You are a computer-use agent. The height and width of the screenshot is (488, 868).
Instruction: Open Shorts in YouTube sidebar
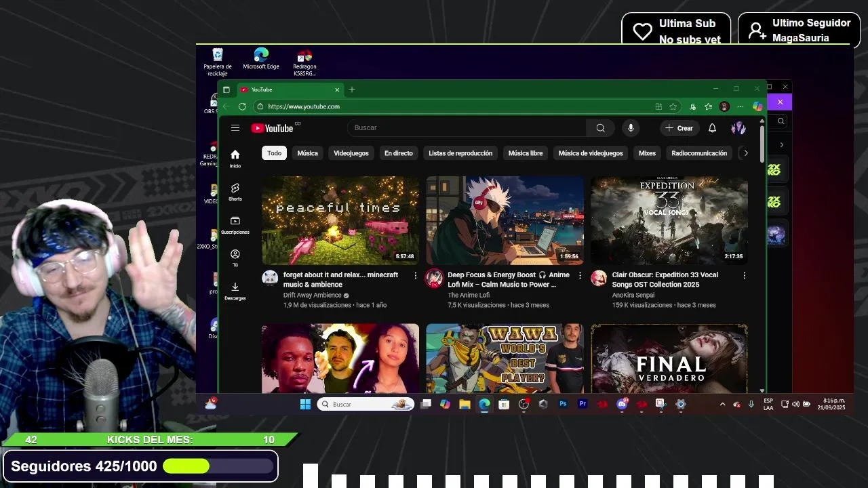pos(235,192)
